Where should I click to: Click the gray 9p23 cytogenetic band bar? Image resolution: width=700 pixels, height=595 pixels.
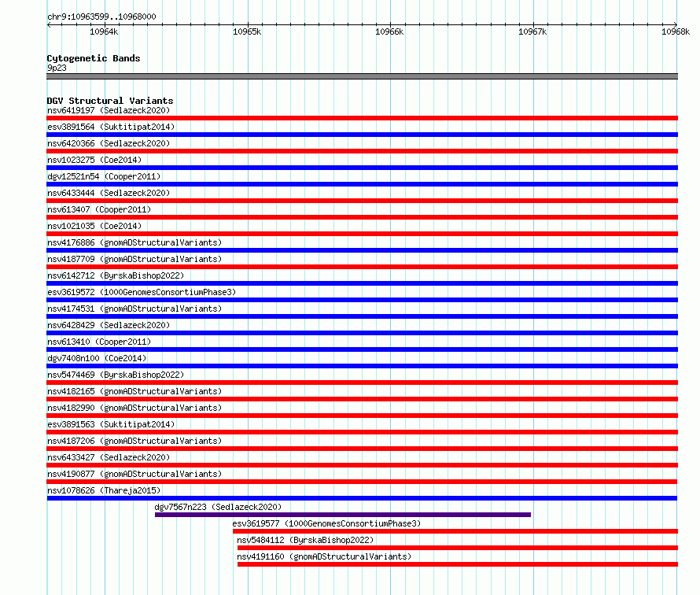362,77
